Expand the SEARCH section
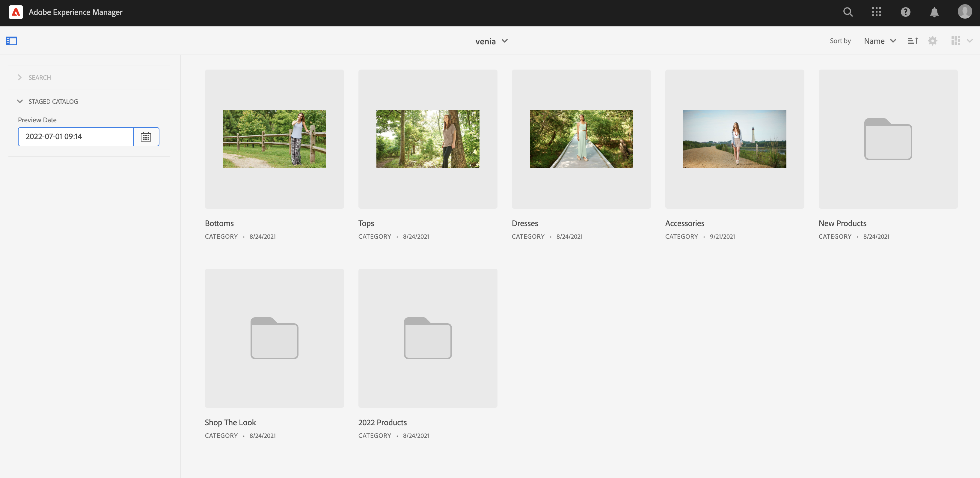Viewport: 980px width, 478px height. [40, 78]
